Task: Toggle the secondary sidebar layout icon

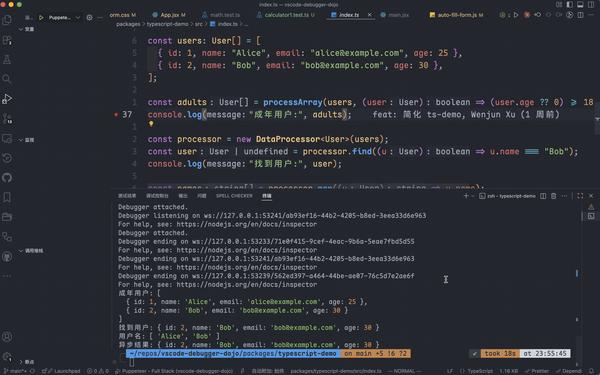Action: pos(591,5)
